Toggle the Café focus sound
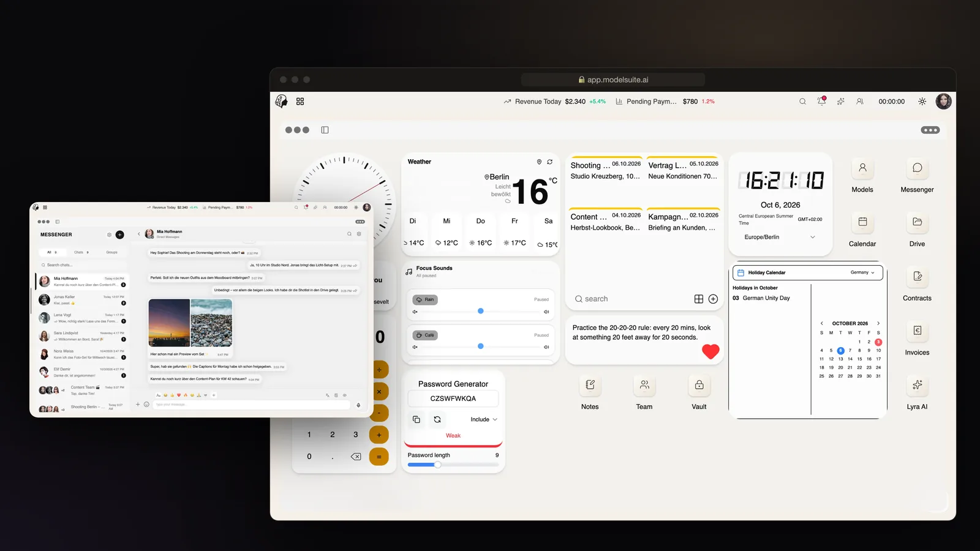The image size is (980, 551). pos(425,335)
